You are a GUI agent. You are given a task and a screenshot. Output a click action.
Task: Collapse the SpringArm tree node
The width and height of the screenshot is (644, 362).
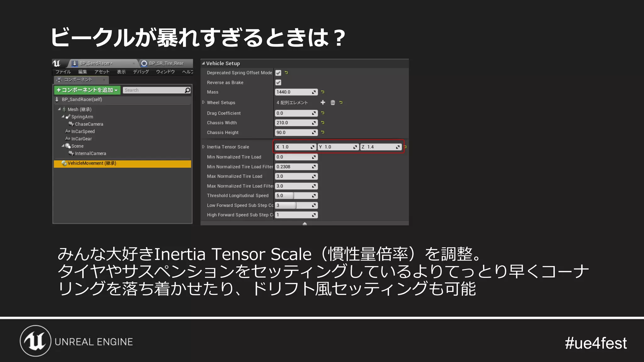pos(63,117)
